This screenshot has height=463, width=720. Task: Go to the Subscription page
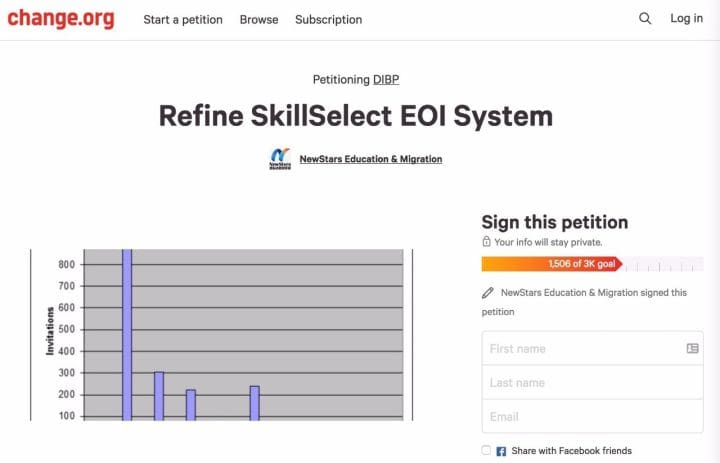(x=329, y=20)
